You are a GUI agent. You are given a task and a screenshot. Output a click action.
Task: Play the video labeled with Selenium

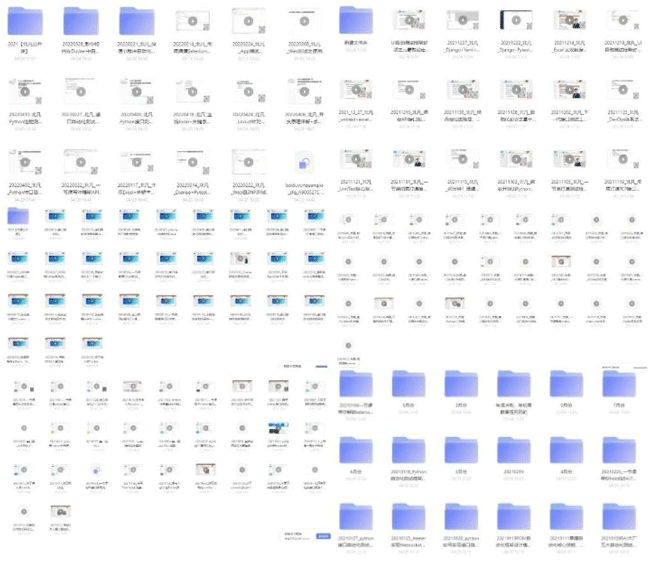192,21
